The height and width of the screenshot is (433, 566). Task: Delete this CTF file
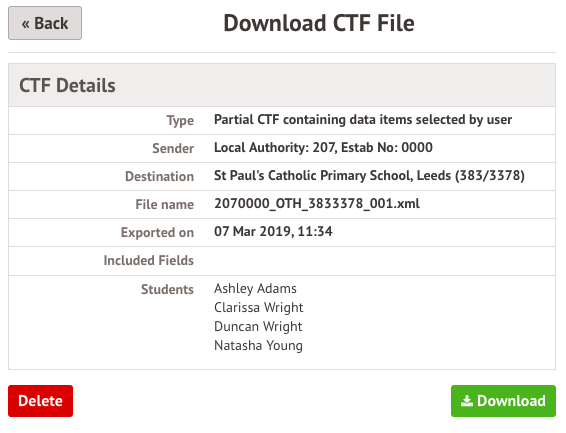click(x=40, y=401)
